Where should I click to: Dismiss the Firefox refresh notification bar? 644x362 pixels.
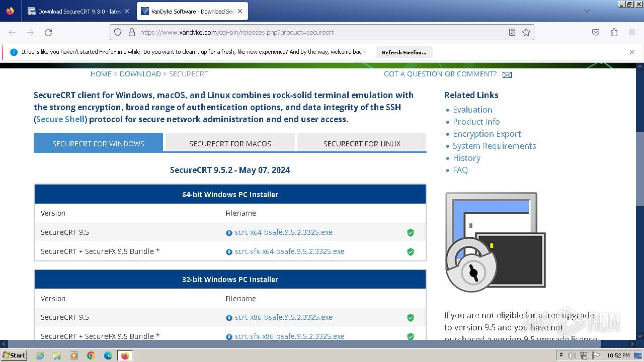pos(632,52)
